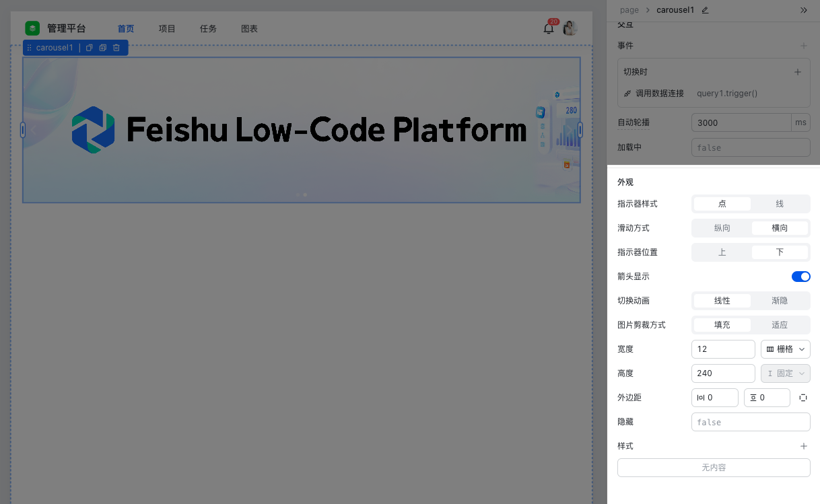Choose 适应 image crop mode
The image size is (820, 504).
[780, 325]
